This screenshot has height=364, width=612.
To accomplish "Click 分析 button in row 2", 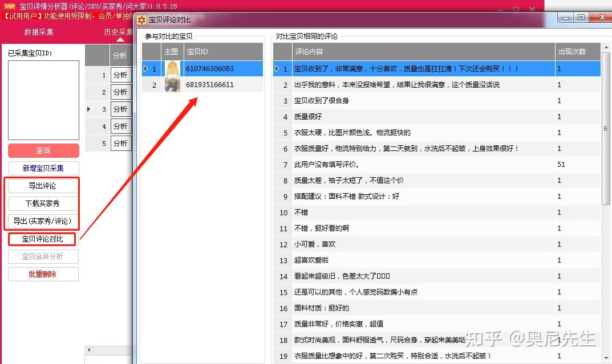I will 120,92.
